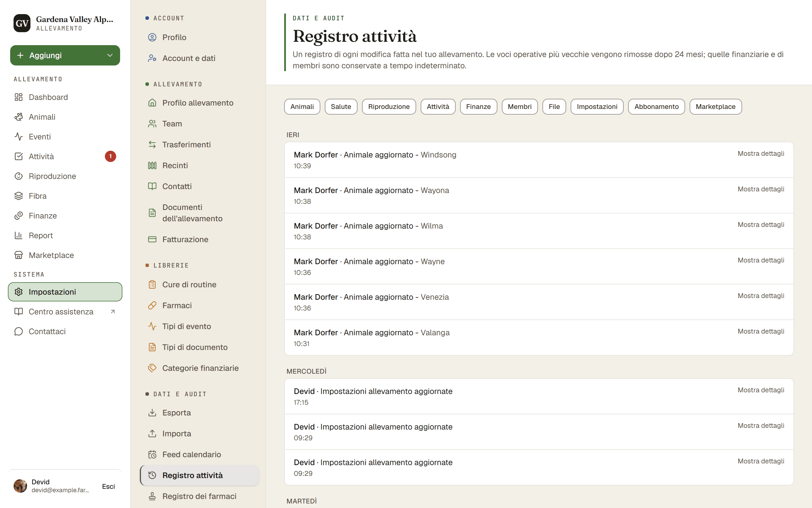Toggle the Riproduzione filter chip

pyautogui.click(x=389, y=106)
